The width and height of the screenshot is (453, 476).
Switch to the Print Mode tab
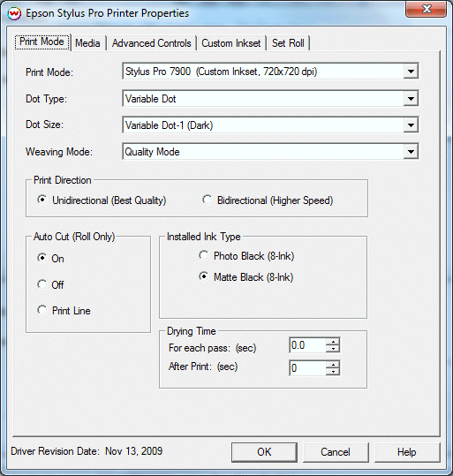coord(42,42)
